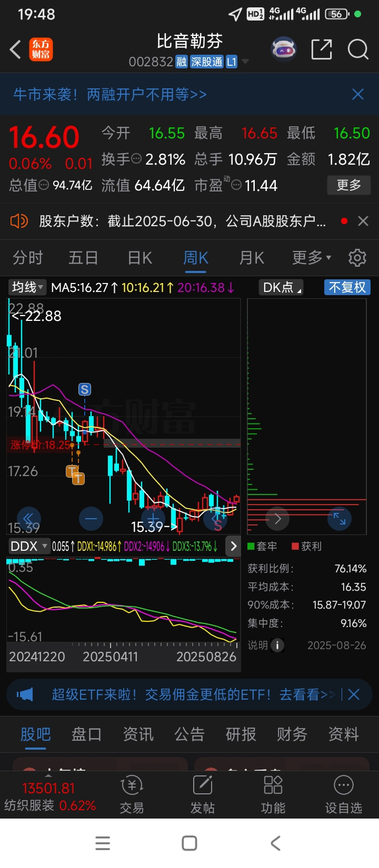Share the stock page via export icon
379x868 pixels.
[x=322, y=50]
